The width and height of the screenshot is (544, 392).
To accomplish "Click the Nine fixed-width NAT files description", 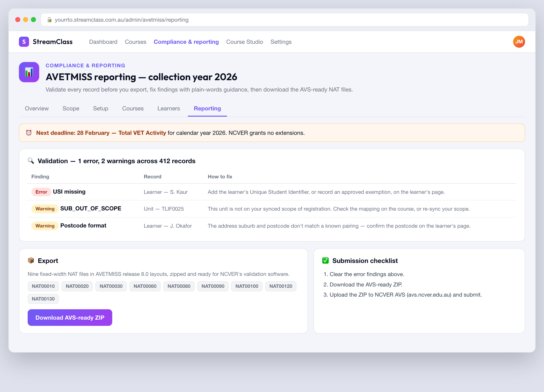I will 158,274.
